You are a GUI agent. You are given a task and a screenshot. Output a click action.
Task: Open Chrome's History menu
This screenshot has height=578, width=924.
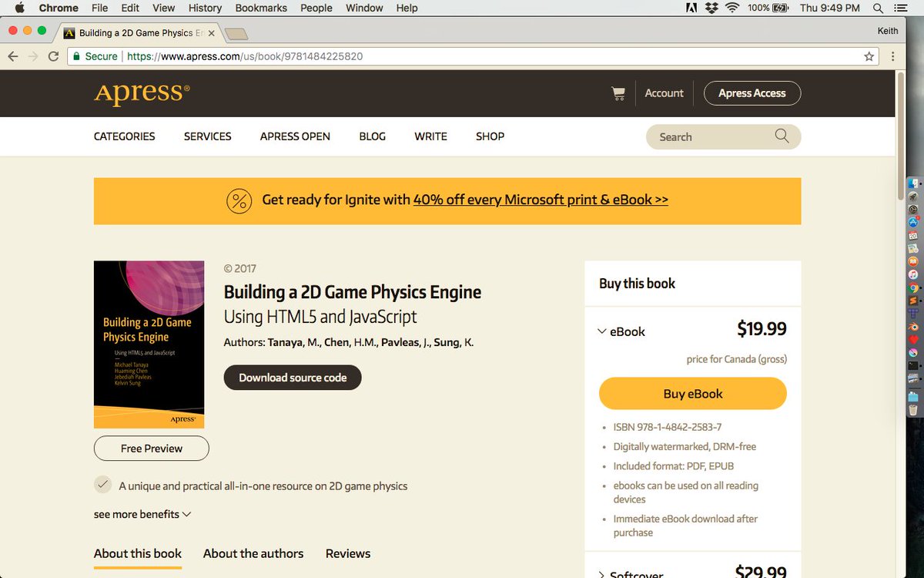click(x=205, y=8)
